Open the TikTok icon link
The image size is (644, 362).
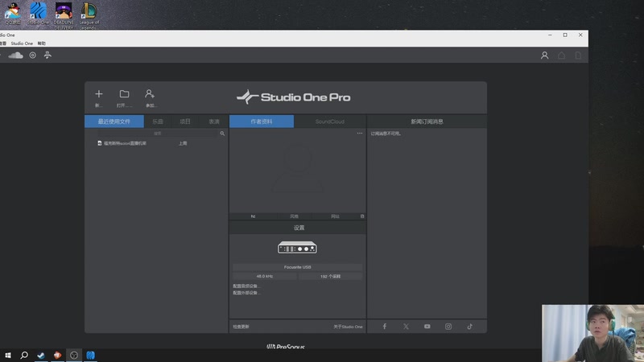point(469,327)
